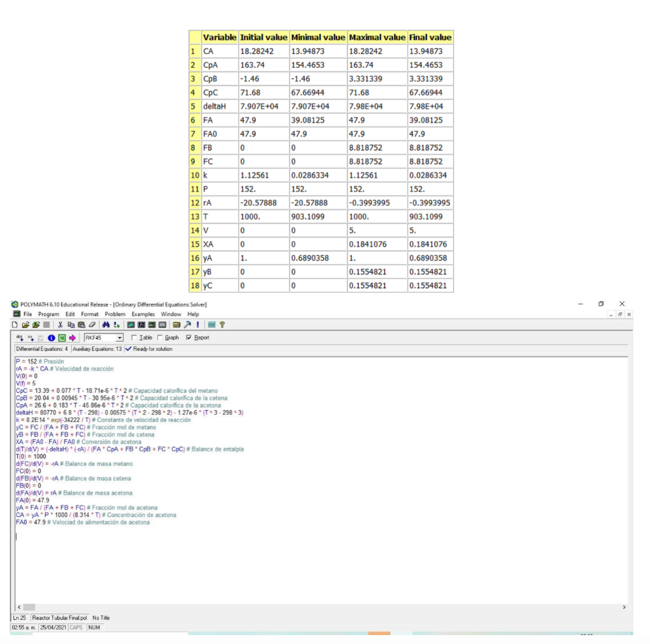Paste using the clipboard icon

[x=81, y=324]
